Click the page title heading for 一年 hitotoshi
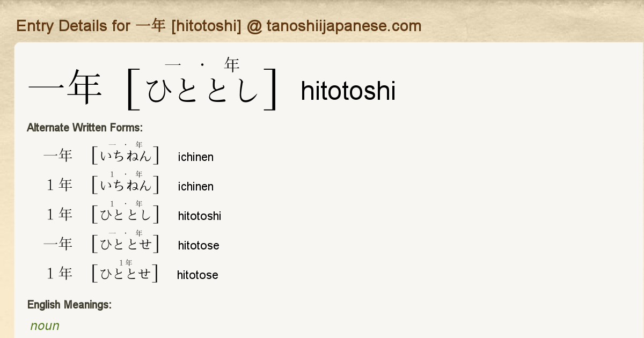The height and width of the screenshot is (338, 644). [x=218, y=26]
